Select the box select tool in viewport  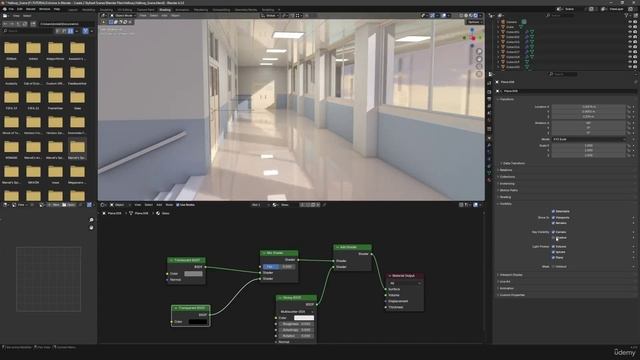111,22
